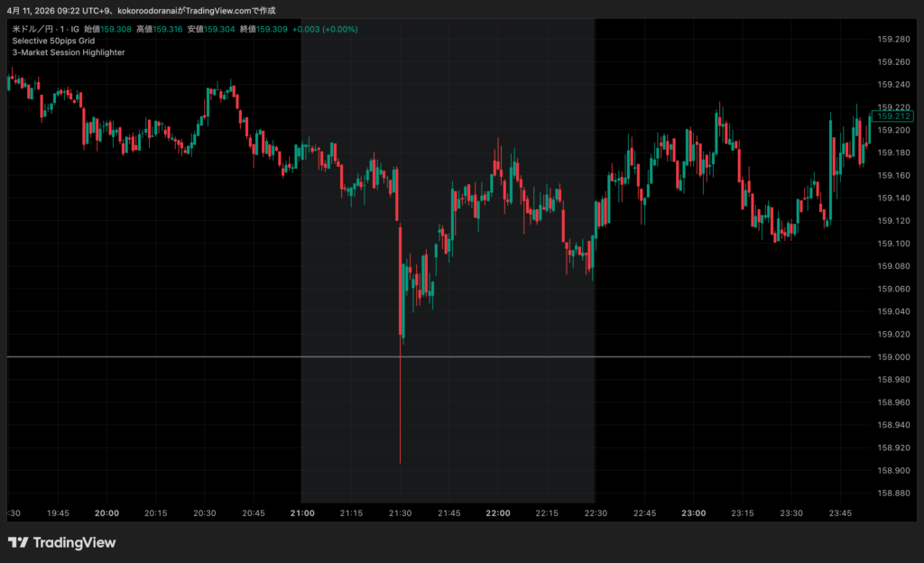Click the 159.260 price scale label
The height and width of the screenshot is (563, 924).
(x=893, y=62)
